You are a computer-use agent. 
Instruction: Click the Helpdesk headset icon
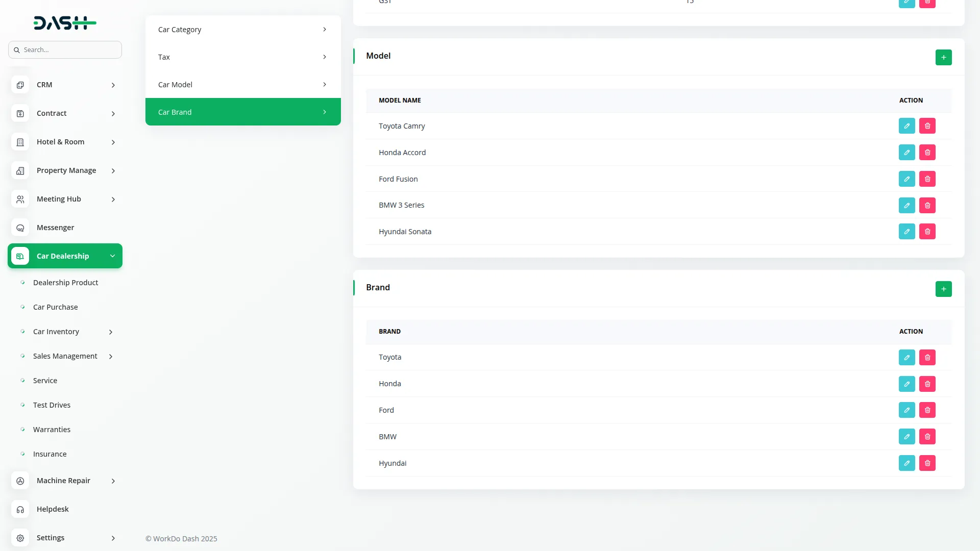[20, 509]
